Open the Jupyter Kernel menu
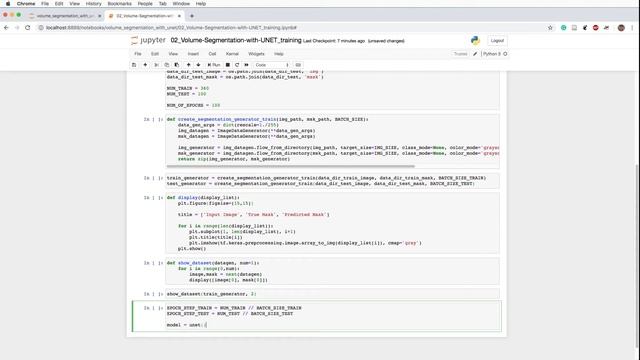Viewport: 640px width, 360px height. (232, 54)
